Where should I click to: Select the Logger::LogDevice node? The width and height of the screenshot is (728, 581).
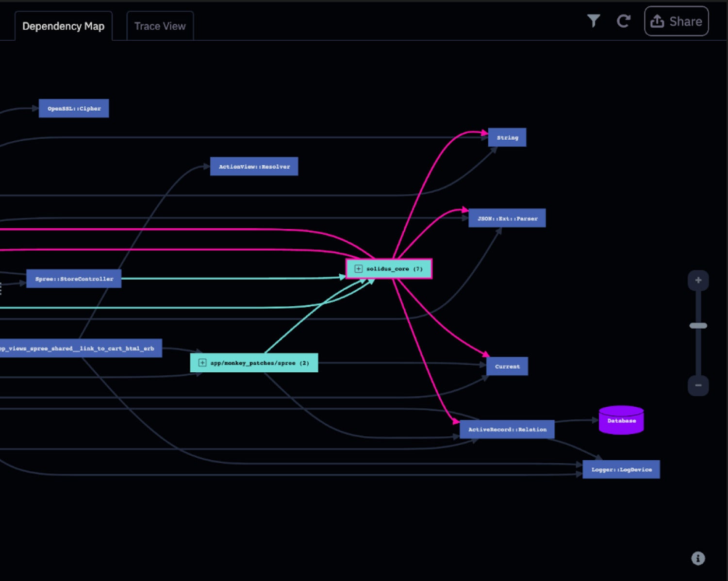[621, 469]
